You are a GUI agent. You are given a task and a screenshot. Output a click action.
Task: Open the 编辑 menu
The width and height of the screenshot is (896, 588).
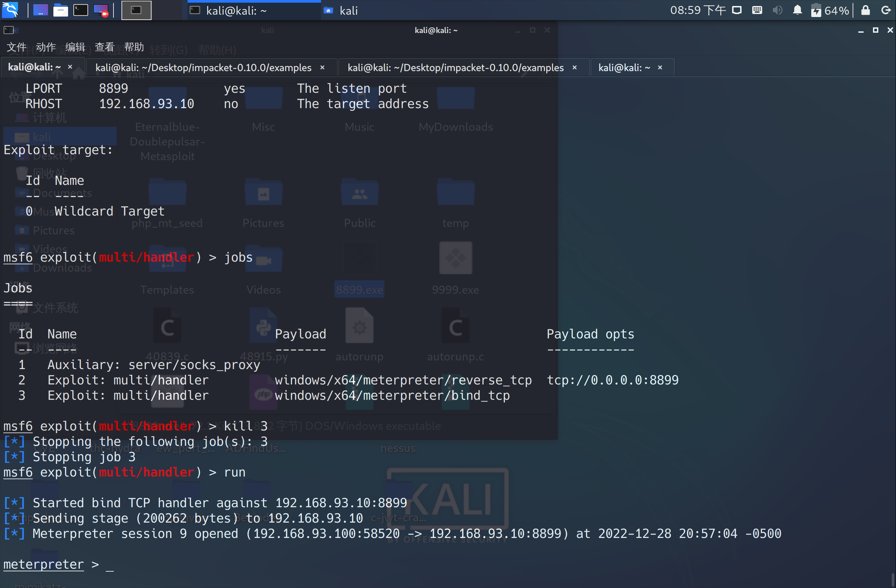[75, 47]
